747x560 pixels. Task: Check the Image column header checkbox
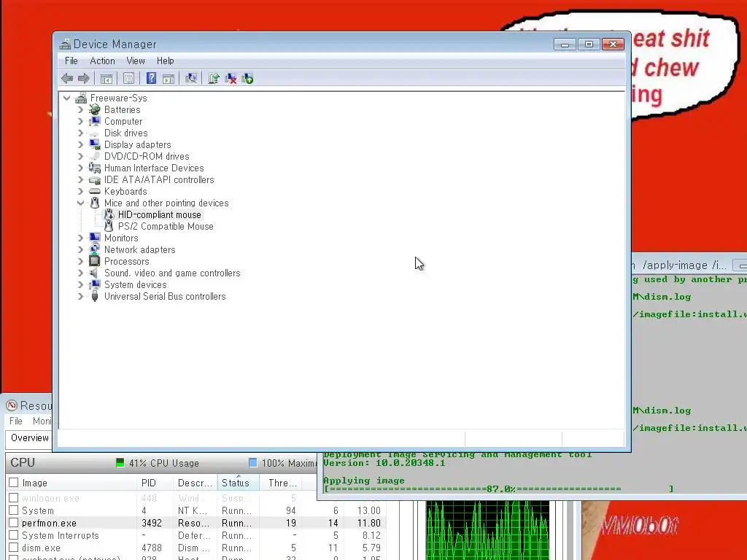tap(13, 483)
